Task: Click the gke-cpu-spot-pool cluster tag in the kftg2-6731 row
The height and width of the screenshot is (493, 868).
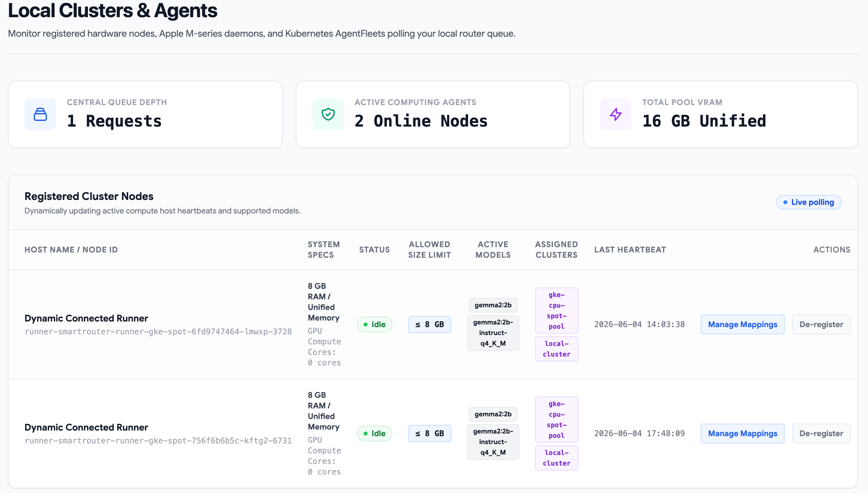Action: point(556,420)
